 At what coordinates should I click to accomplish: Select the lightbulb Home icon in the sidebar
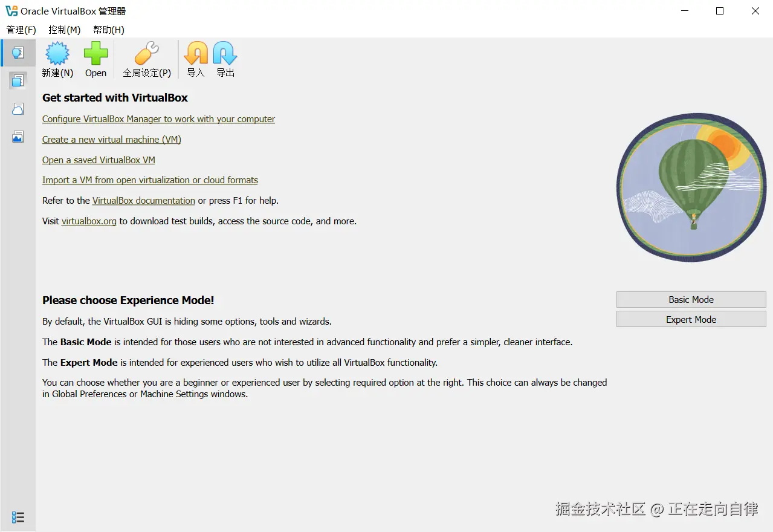pyautogui.click(x=18, y=53)
